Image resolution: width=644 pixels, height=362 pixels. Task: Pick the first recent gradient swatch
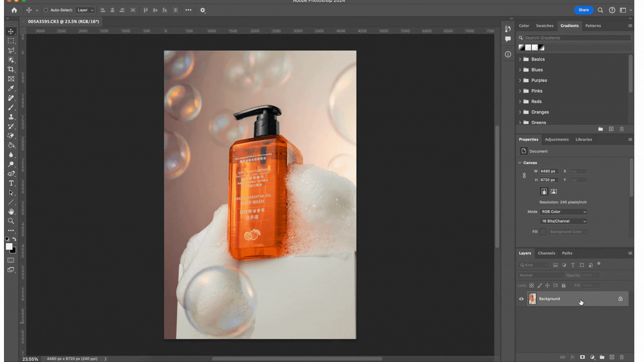pos(522,48)
